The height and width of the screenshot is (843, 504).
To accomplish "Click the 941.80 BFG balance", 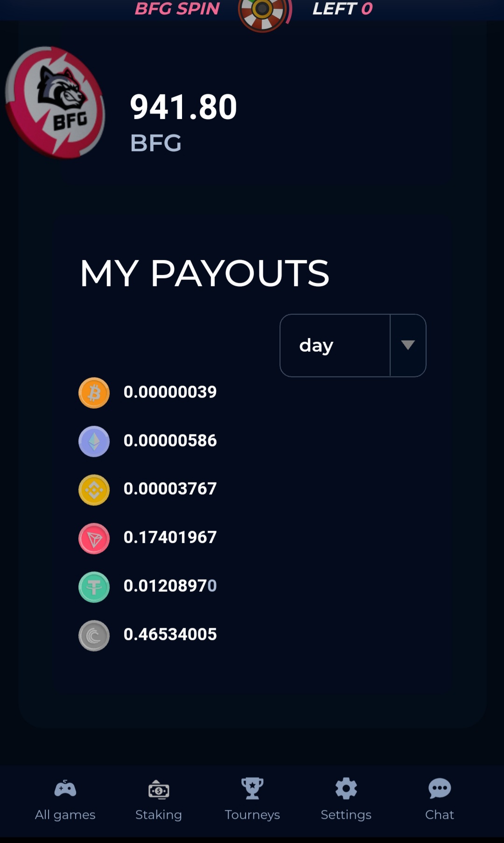I will (x=183, y=122).
